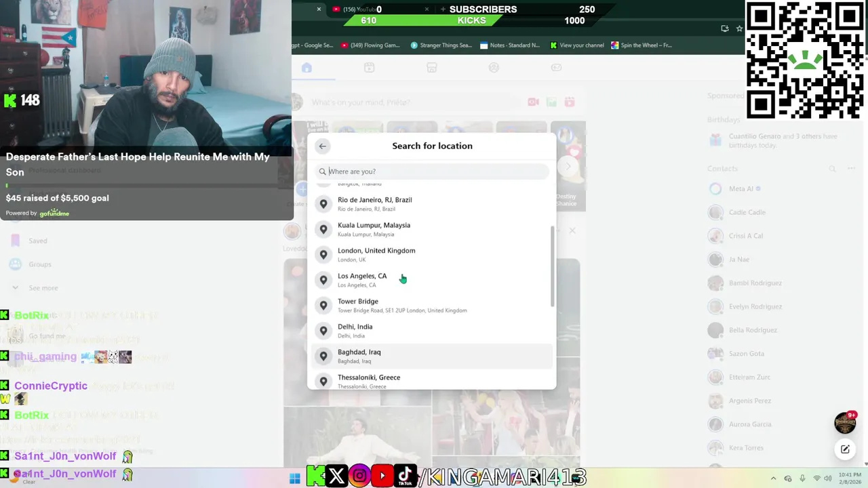Go back using the dialog's arrow button
The width and height of the screenshot is (868, 488).
pyautogui.click(x=323, y=146)
